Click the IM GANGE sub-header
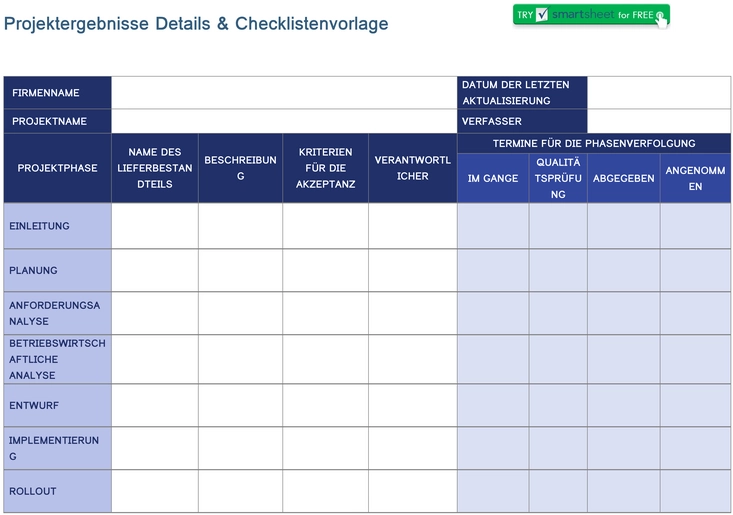Viewport: 733px width, 515px height. coord(493,178)
